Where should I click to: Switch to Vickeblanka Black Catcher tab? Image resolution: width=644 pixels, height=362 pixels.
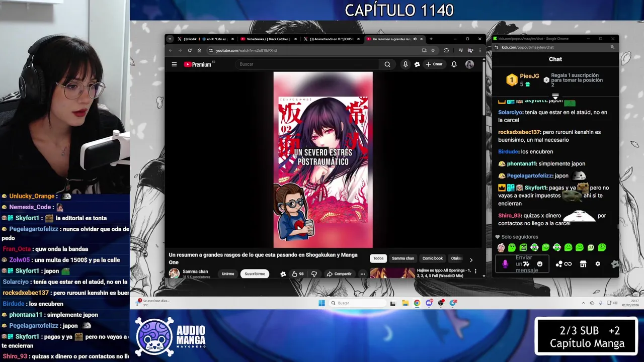click(269, 39)
